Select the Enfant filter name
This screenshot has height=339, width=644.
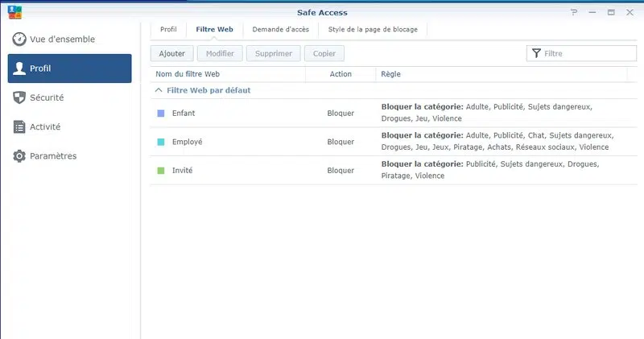[x=184, y=113]
